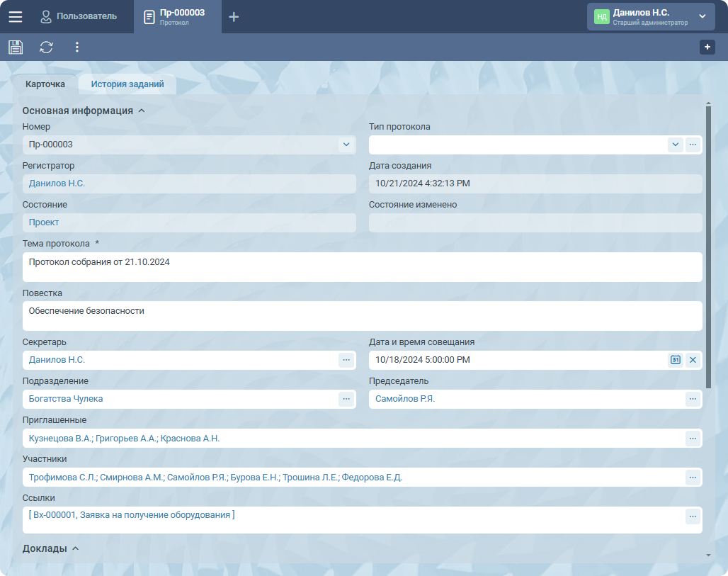Click the plus button in toolbar right

707,47
